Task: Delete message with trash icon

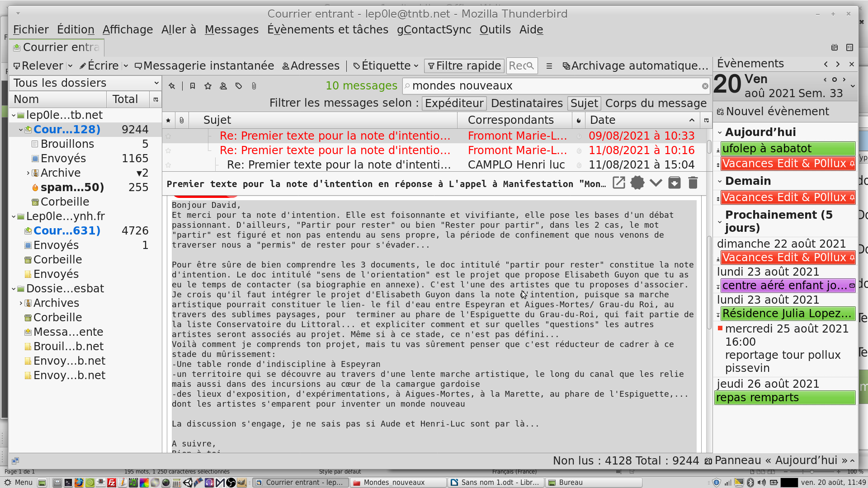Action: pyautogui.click(x=693, y=183)
